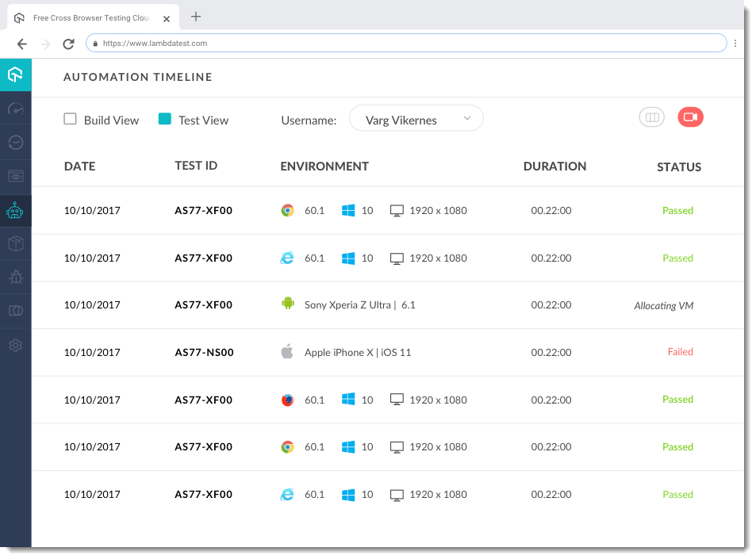Click the column layout toggle button
The image size is (756, 559).
(652, 117)
